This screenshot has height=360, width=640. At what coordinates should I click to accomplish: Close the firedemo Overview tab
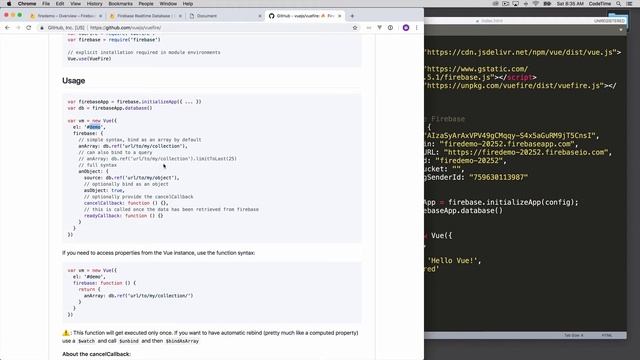point(100,16)
